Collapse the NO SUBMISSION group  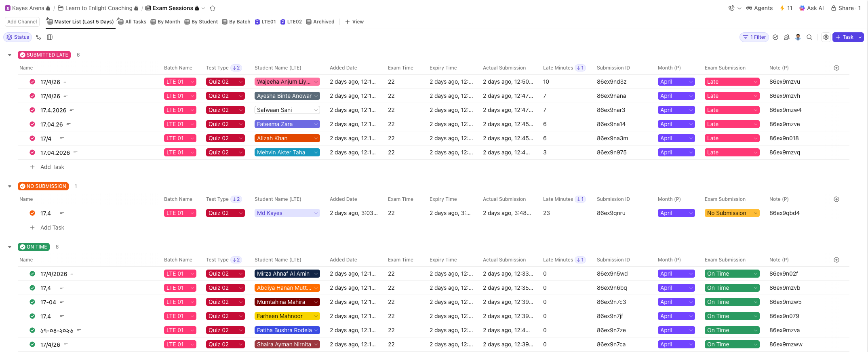click(10, 186)
